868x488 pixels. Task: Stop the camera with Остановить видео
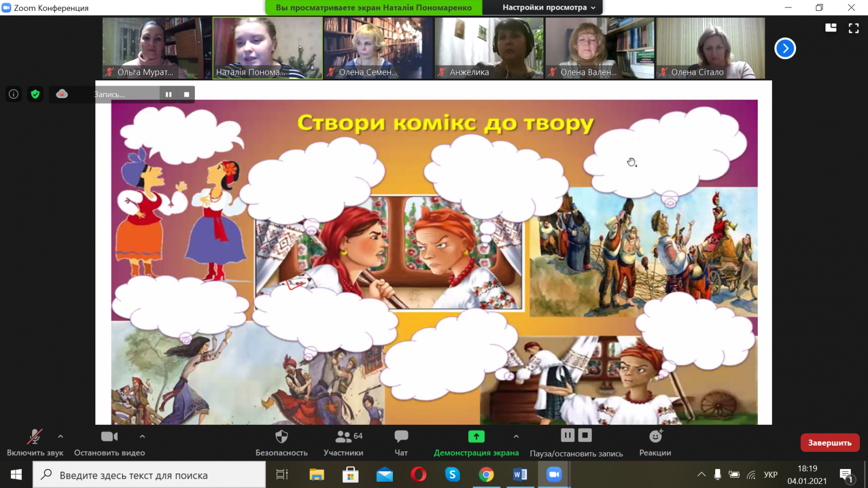coord(109,443)
